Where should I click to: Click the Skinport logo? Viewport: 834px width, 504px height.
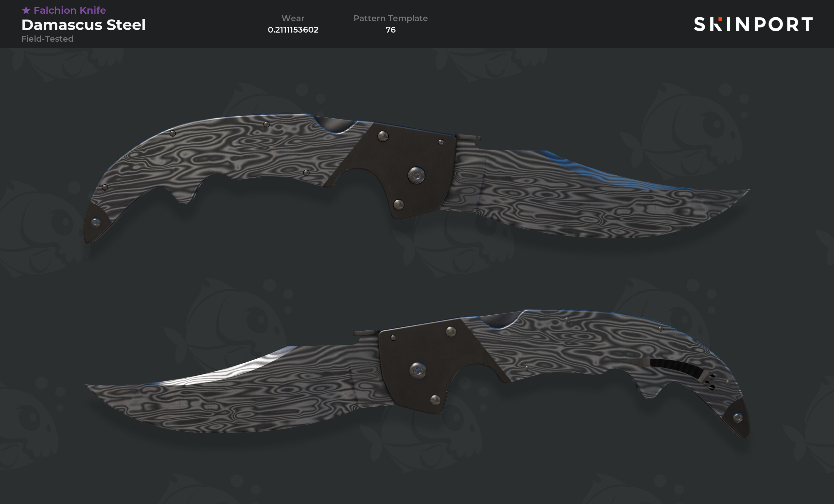click(753, 24)
